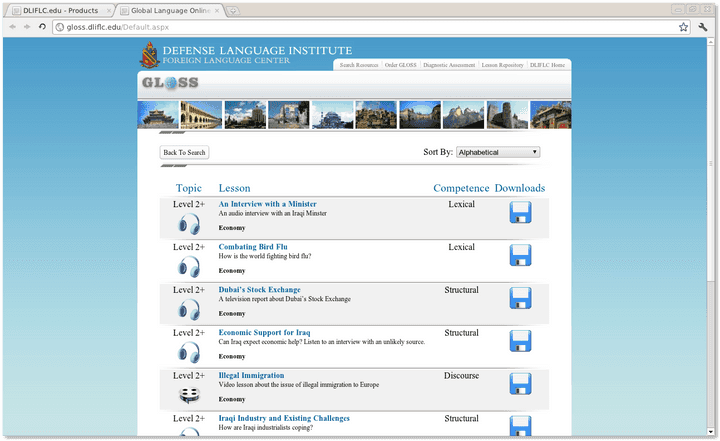Click the Defense Language Institute crest logo

[x=150, y=55]
